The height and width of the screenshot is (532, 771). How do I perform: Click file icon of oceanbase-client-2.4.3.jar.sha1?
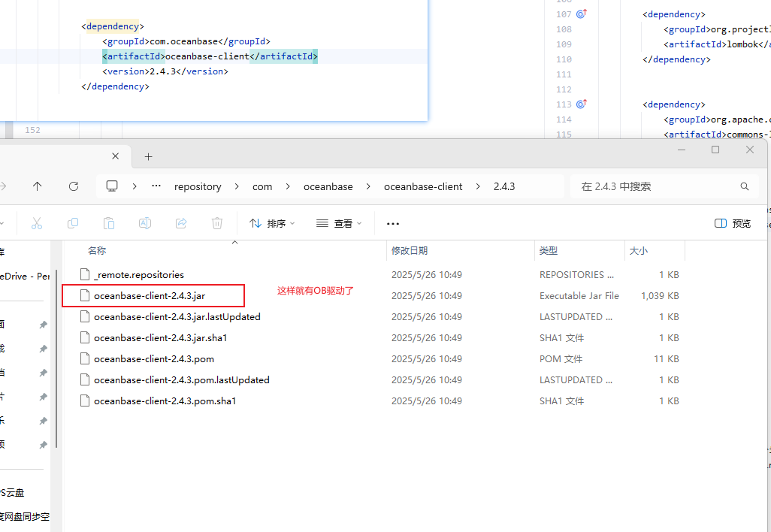85,338
